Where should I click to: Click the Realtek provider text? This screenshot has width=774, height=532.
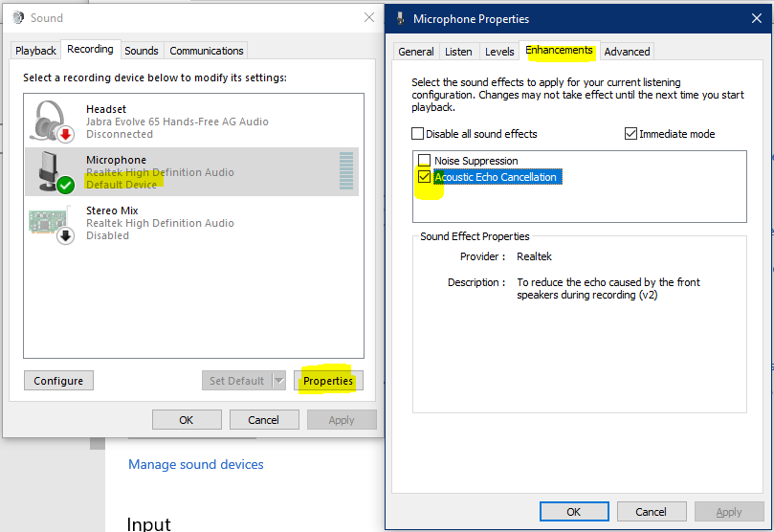click(534, 256)
